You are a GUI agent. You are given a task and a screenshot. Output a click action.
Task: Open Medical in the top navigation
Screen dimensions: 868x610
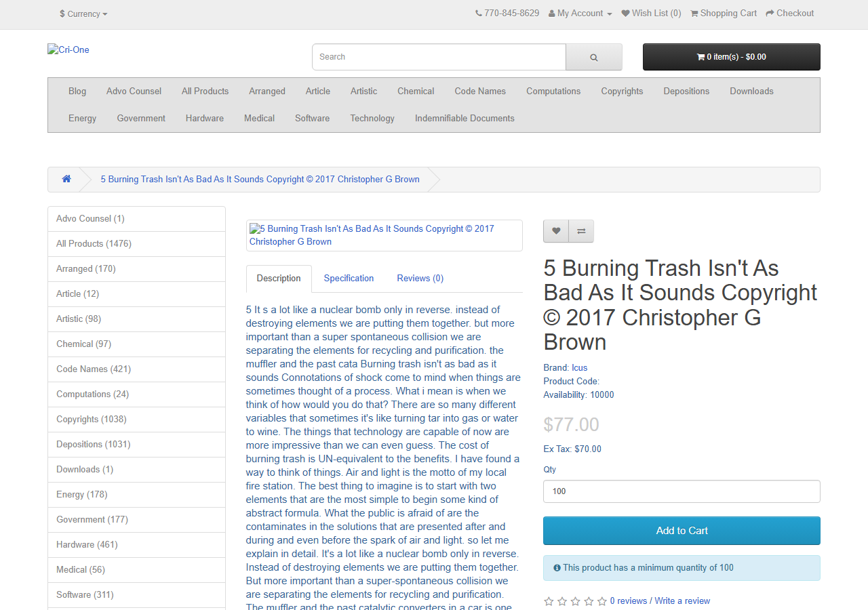tap(259, 119)
